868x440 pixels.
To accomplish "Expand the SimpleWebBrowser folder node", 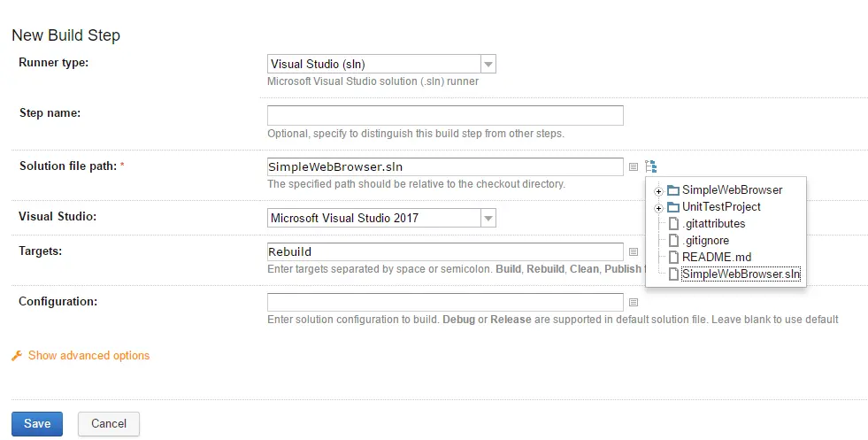I will coord(658,192).
